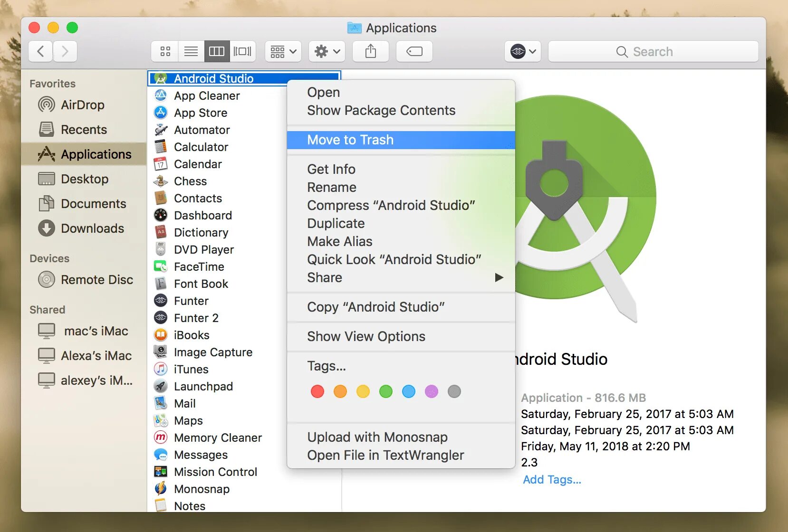788x532 pixels.
Task: Select Copy "Android Studio"
Action: tap(401, 307)
